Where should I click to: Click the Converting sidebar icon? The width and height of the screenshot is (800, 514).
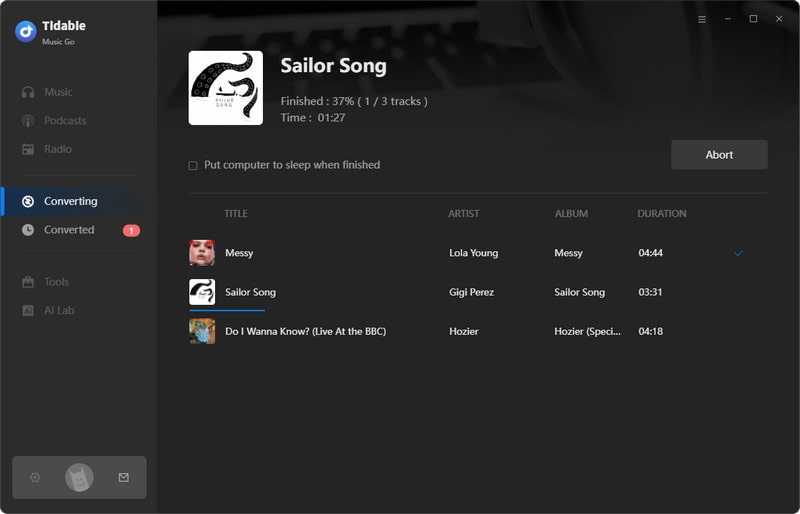28,201
